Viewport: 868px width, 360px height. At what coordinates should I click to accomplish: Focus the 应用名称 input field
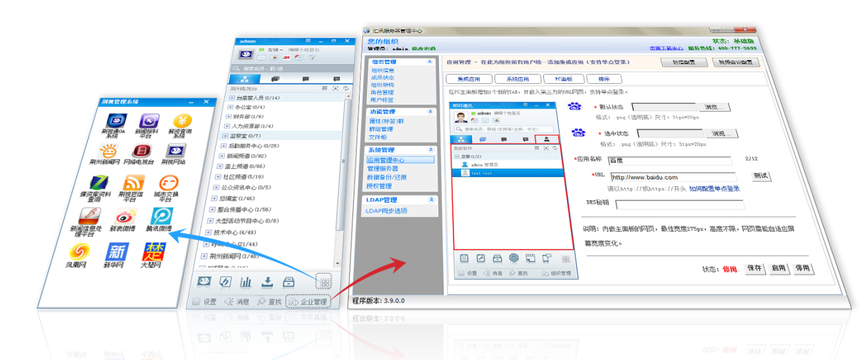click(670, 161)
